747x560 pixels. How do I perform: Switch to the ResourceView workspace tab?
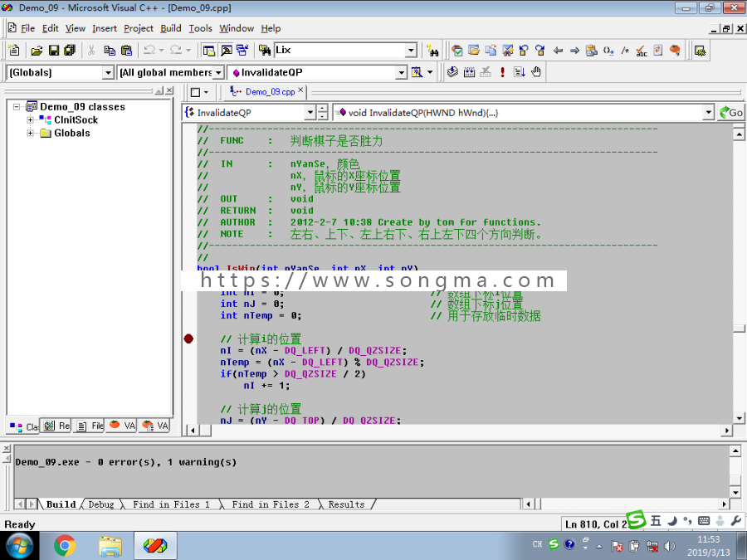coord(56,426)
